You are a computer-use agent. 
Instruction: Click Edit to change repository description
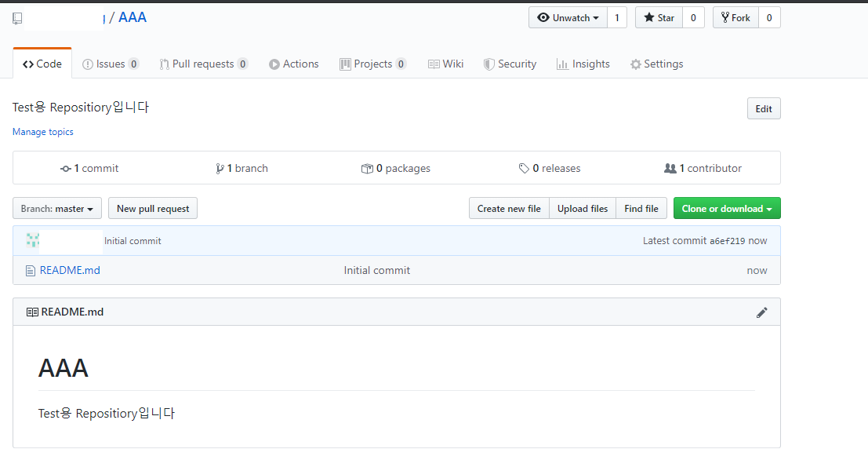(x=764, y=108)
